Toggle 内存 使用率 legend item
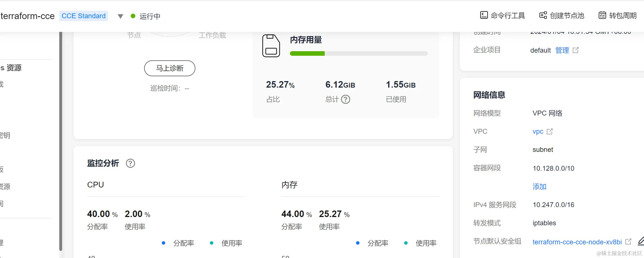The width and height of the screenshot is (644, 258). [x=420, y=243]
